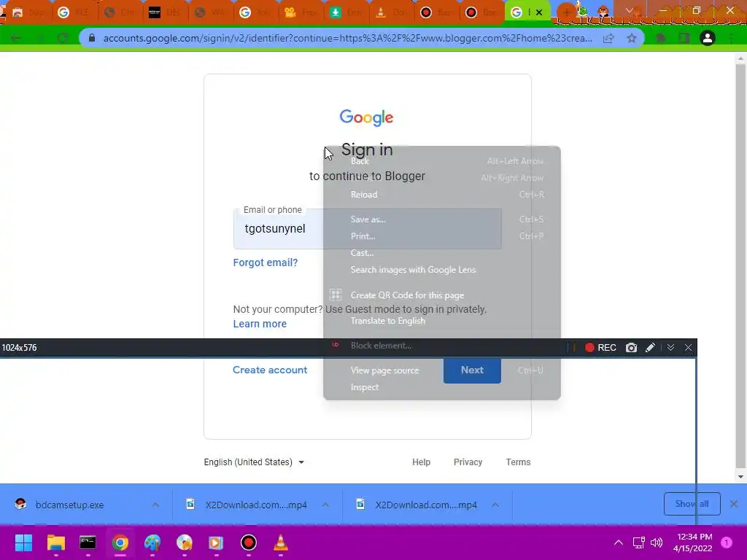Click the browser back arrow
This screenshot has height=560, width=747.
pos(16,38)
